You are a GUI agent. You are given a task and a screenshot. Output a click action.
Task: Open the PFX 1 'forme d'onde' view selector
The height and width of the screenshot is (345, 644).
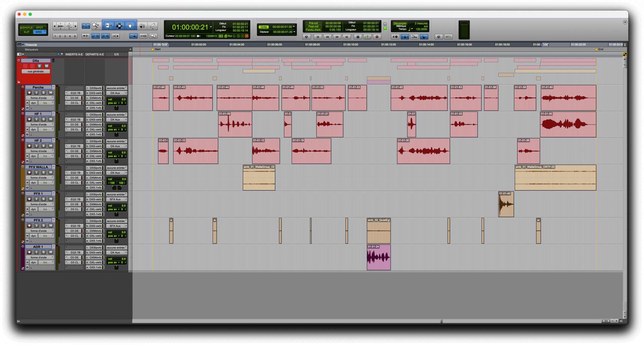[40, 204]
